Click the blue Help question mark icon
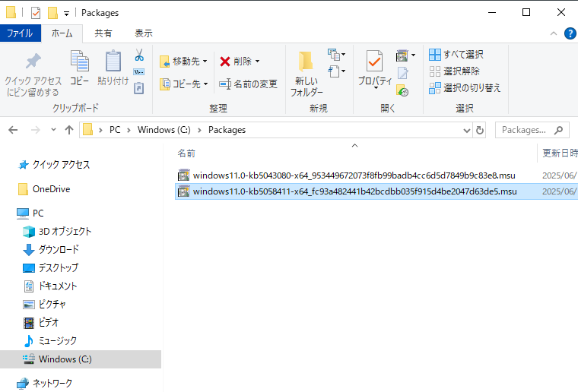The image size is (578, 392). click(570, 33)
